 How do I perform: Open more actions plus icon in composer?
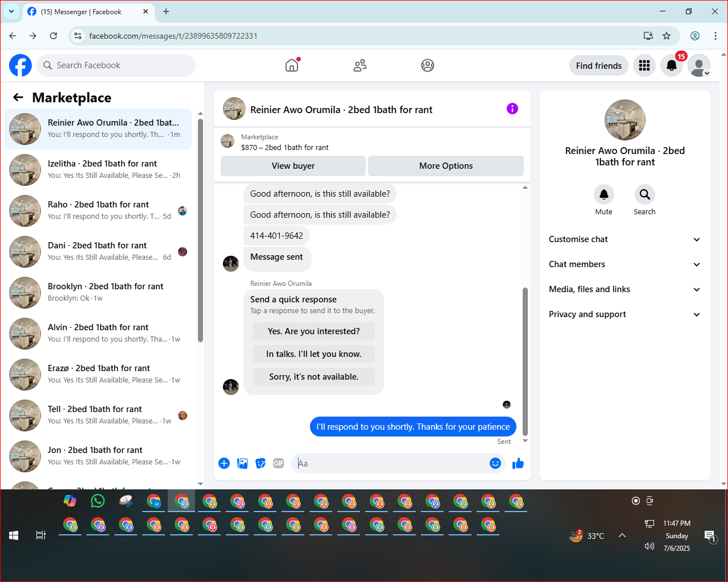pyautogui.click(x=224, y=463)
